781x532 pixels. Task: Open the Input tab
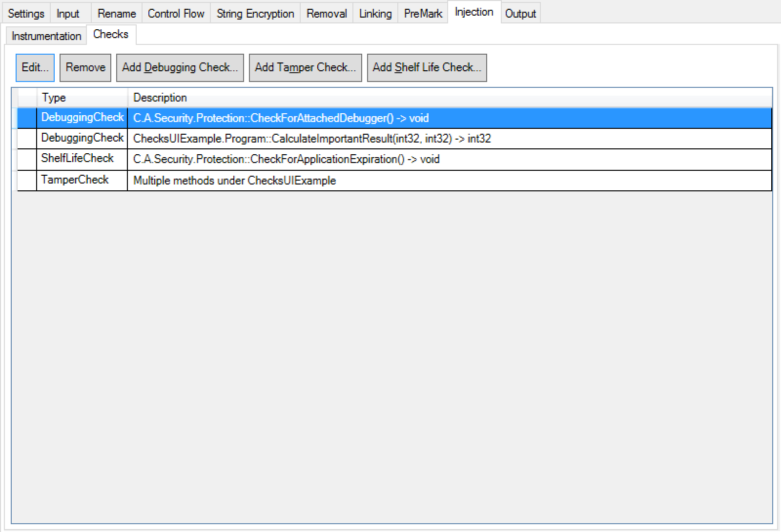point(68,13)
